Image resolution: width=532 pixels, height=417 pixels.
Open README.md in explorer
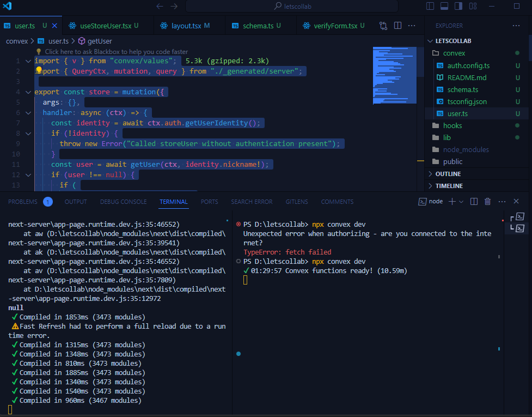tap(476, 78)
